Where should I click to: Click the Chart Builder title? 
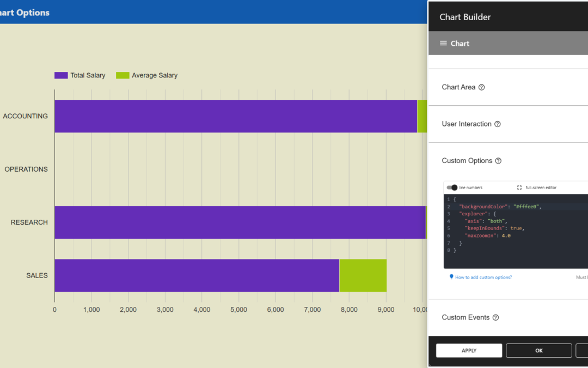(465, 17)
